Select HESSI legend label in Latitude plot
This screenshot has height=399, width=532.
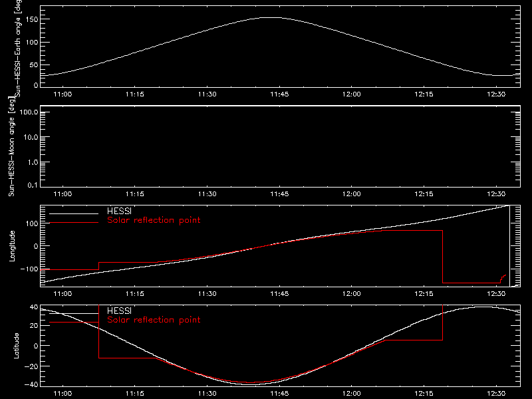(120, 311)
